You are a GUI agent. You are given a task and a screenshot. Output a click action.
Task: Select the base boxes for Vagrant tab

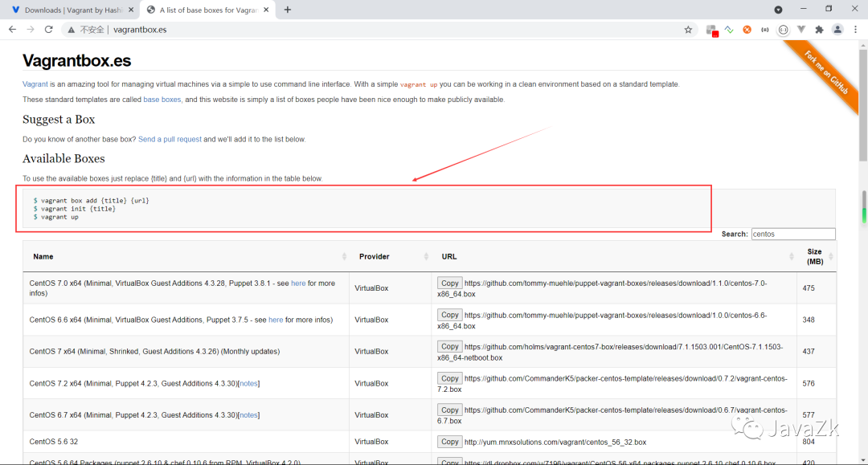click(207, 10)
